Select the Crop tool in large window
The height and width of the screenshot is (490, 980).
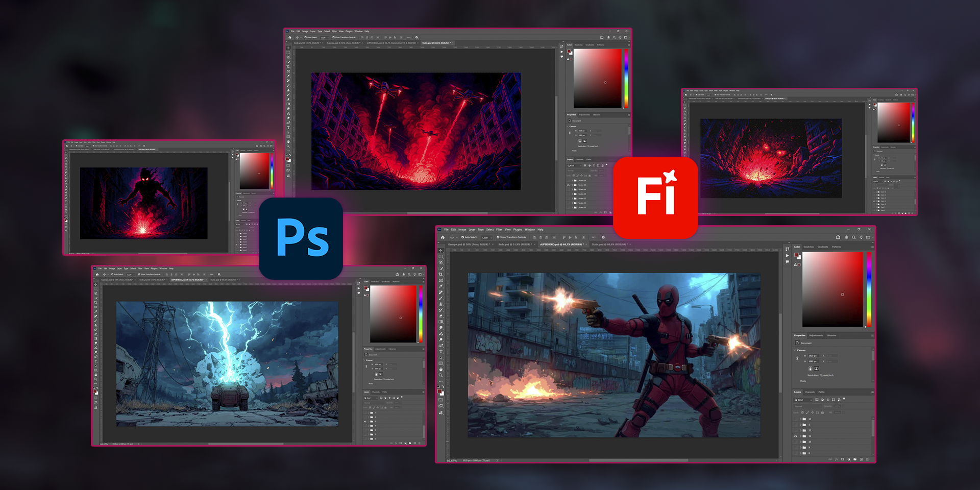441,274
